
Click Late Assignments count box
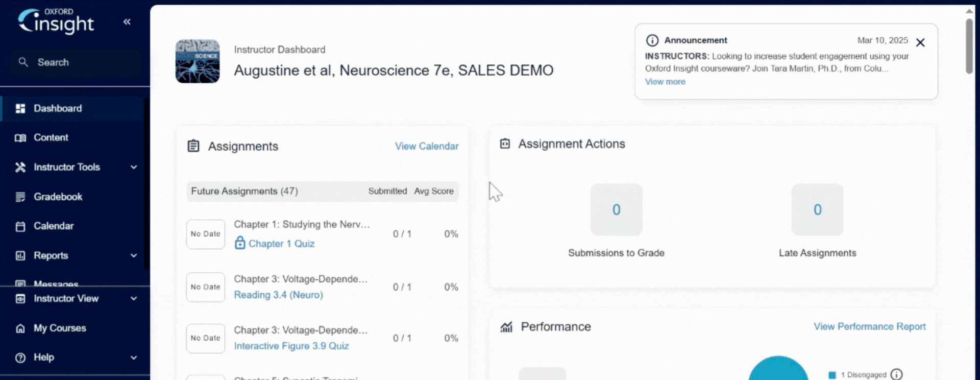coord(818,209)
